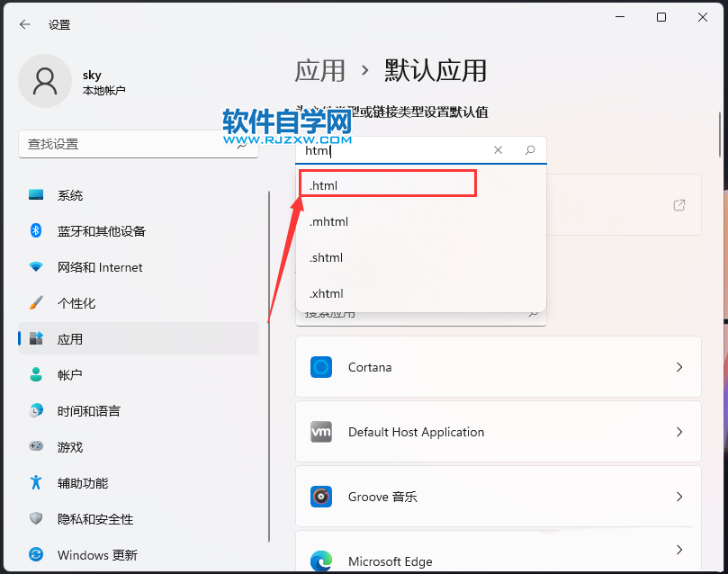Click the Groove 音乐 app icon
Screen dimensions: 728x574
321,497
